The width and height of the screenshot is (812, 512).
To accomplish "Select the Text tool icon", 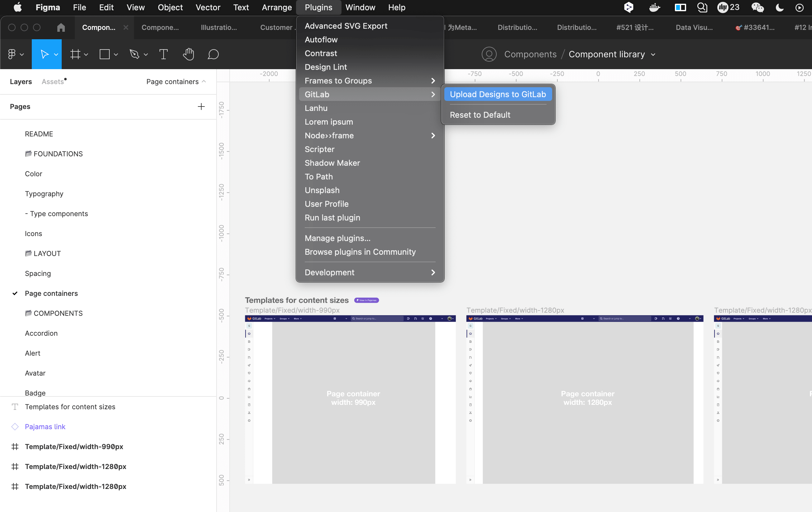I will coord(163,54).
